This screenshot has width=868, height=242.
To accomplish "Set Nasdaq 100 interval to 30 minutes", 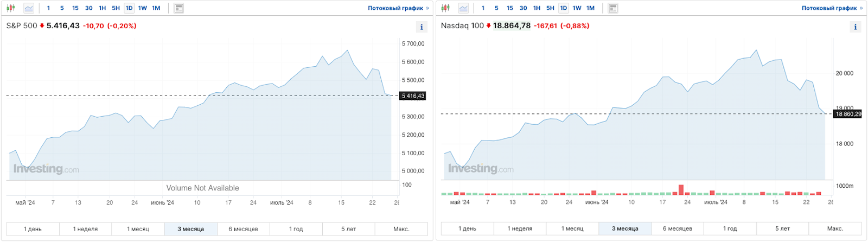I will [524, 8].
